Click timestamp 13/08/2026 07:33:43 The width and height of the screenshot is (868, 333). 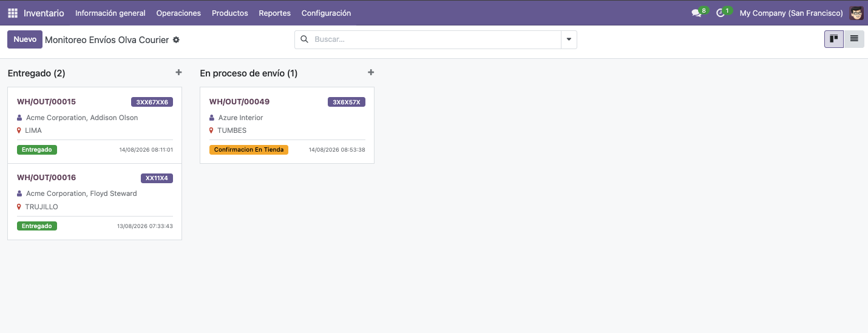coord(145,226)
